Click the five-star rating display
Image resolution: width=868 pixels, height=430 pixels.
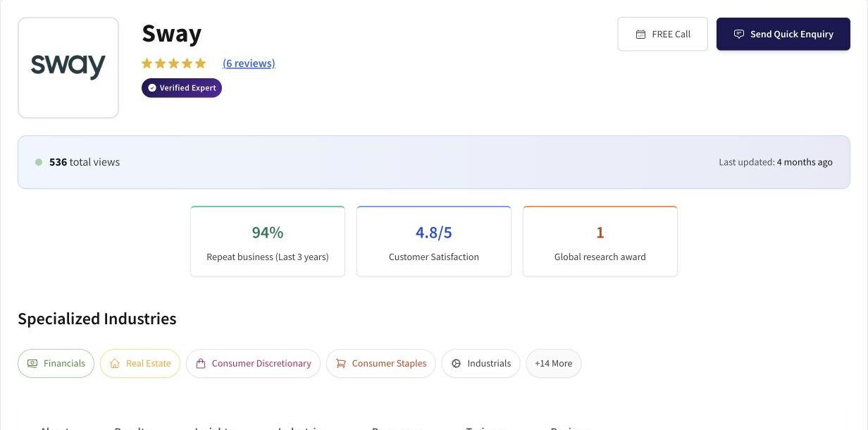coord(173,63)
